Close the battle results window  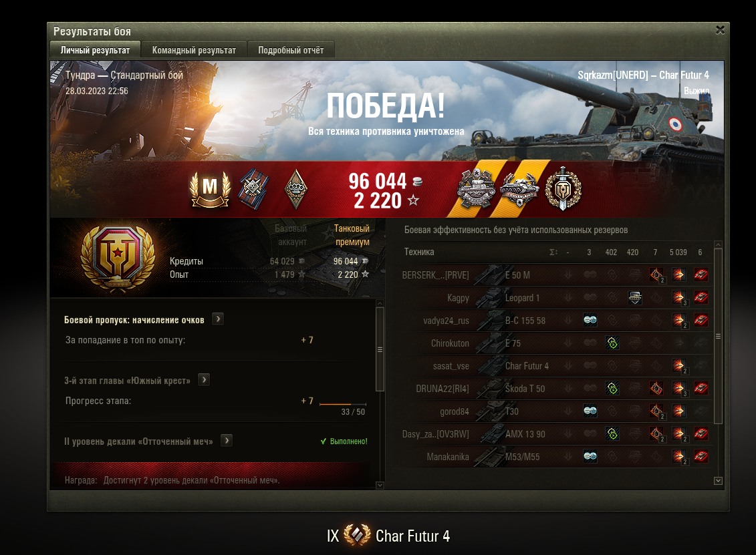click(x=721, y=30)
